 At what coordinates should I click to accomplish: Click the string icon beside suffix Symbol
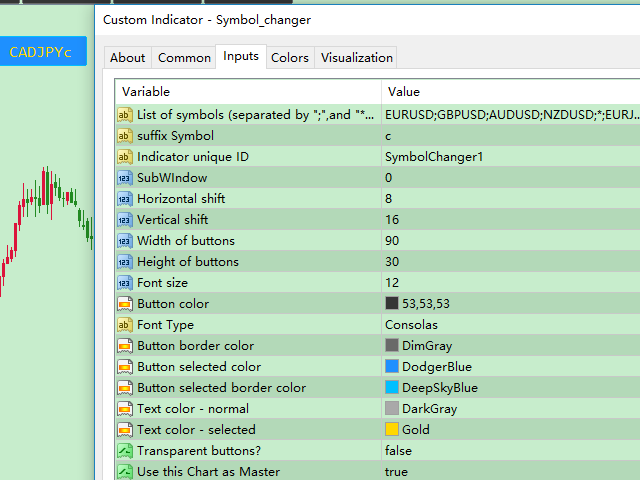pos(125,136)
